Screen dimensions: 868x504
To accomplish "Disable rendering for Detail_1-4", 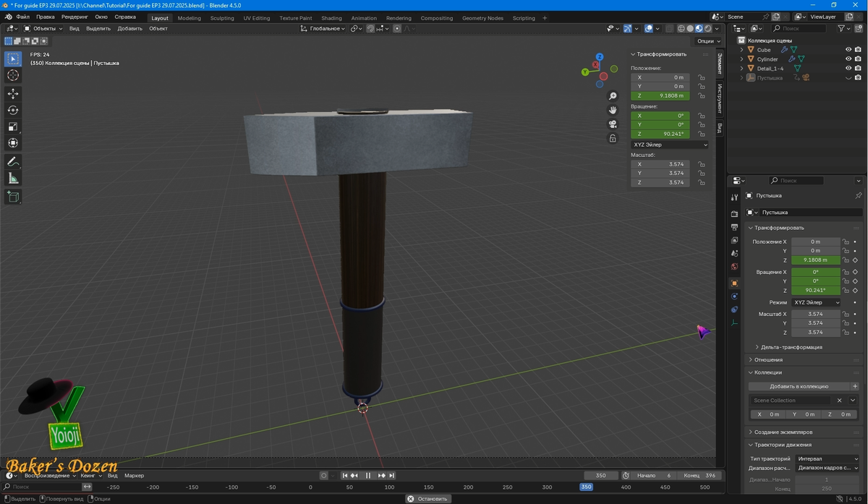I will pos(858,69).
